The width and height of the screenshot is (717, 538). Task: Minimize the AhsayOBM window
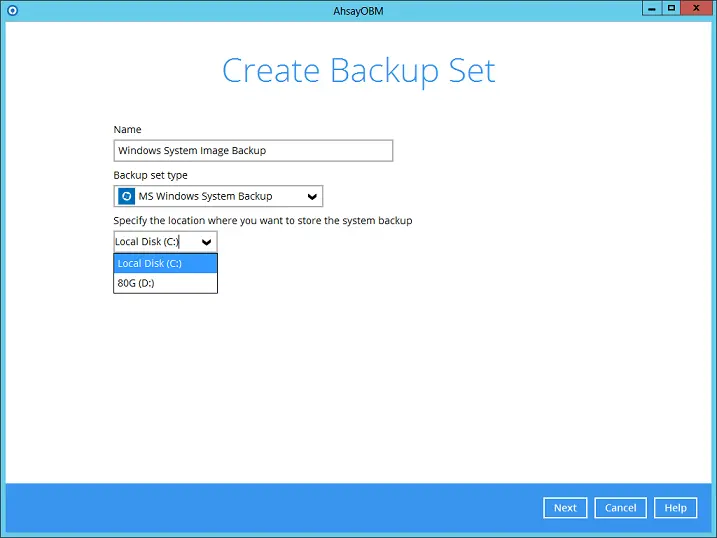(x=652, y=8)
